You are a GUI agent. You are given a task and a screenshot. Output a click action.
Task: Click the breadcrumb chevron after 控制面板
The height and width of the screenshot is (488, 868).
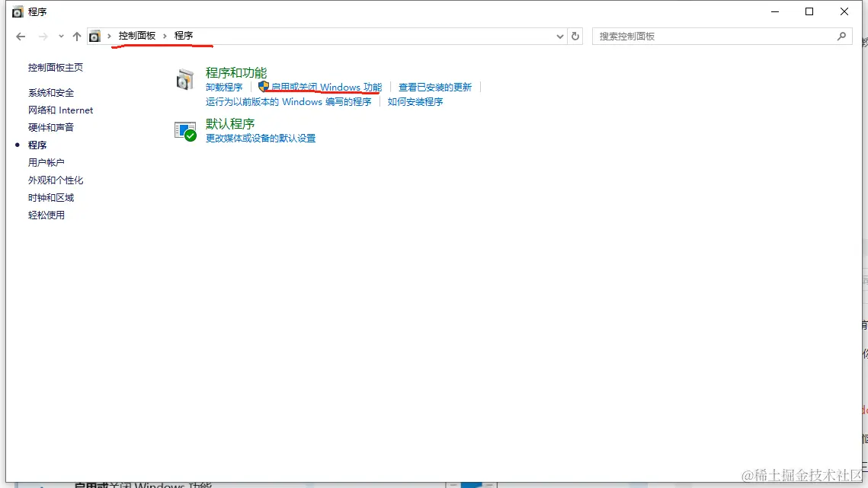pos(165,36)
